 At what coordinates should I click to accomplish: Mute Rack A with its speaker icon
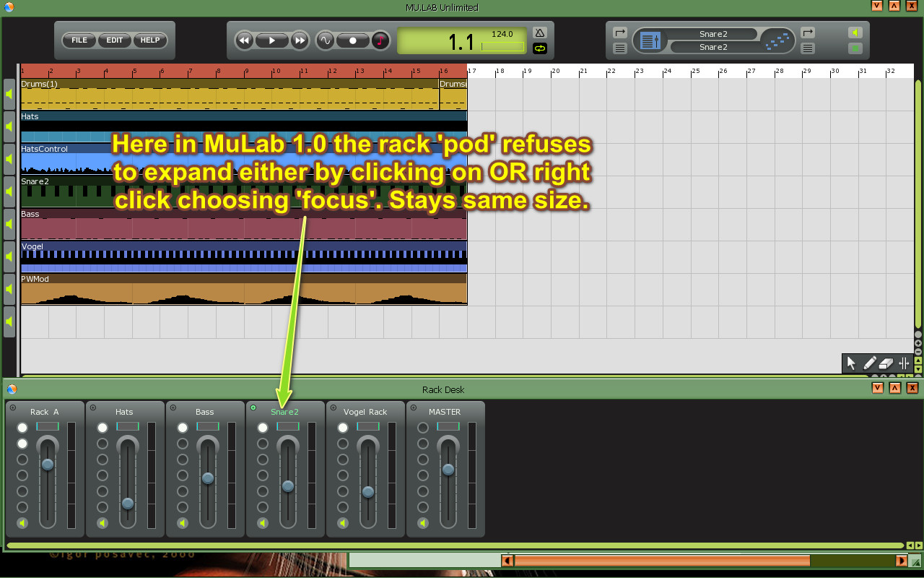22,523
